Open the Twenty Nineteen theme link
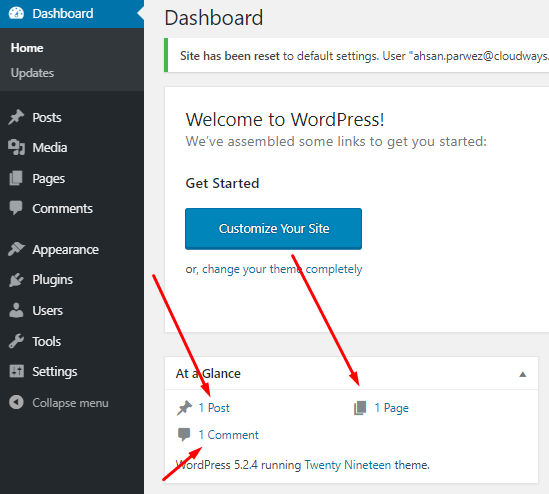Screen dimensions: 549x494 tap(347, 465)
